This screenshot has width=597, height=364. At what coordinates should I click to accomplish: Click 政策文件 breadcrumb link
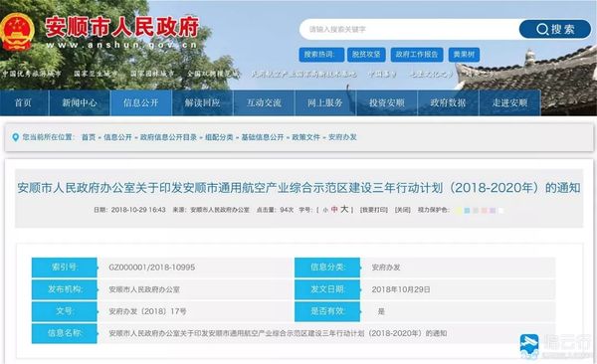(305, 137)
